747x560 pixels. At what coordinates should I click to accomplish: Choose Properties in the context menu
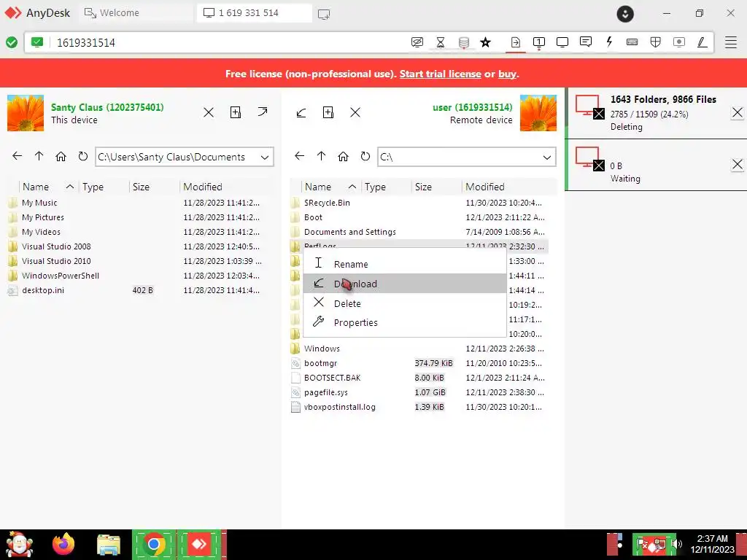(404, 322)
